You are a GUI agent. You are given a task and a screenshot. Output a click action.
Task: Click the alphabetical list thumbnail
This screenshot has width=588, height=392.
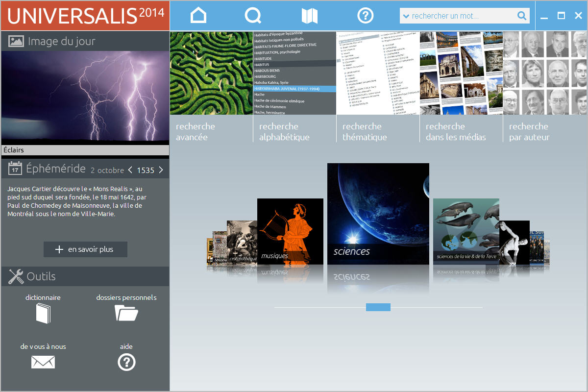pos(294,73)
